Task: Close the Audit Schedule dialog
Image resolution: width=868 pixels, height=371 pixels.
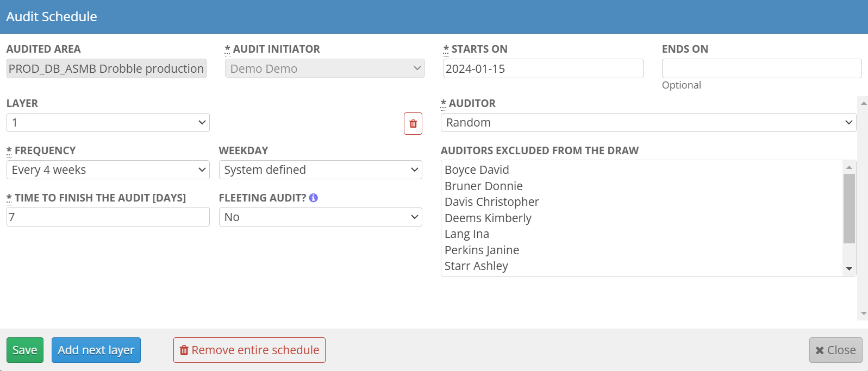Action: click(835, 350)
